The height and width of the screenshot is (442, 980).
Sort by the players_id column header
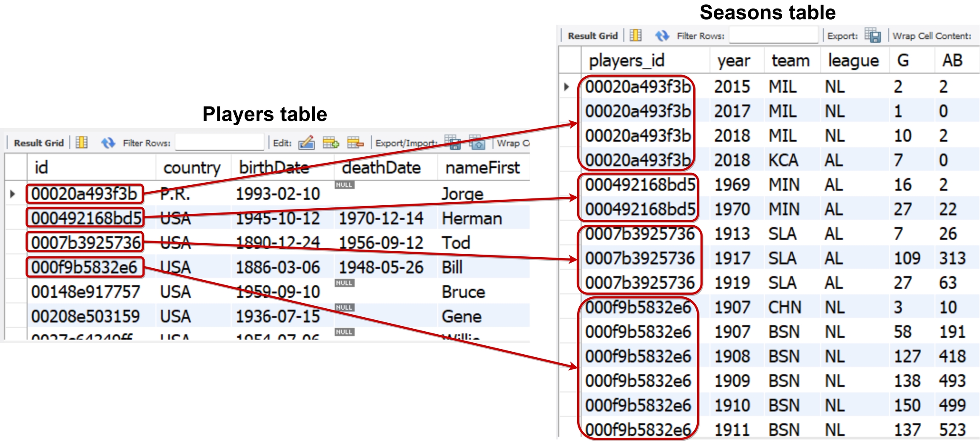coord(627,61)
